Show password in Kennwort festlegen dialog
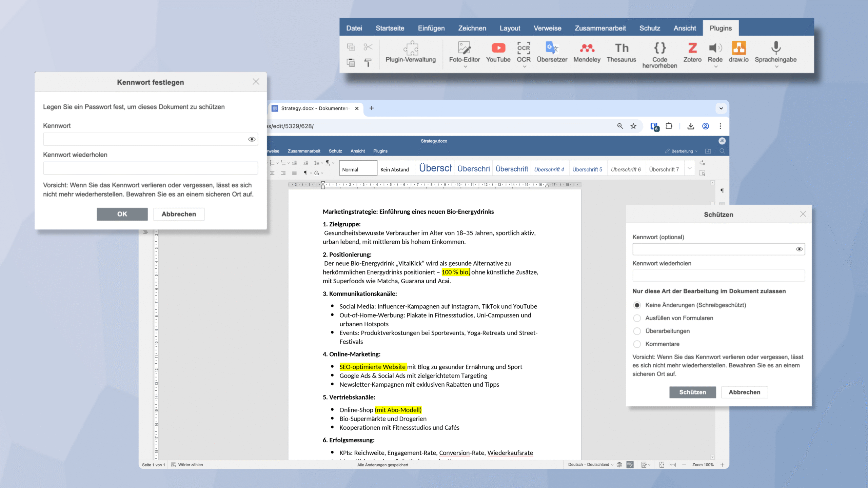 coord(252,139)
